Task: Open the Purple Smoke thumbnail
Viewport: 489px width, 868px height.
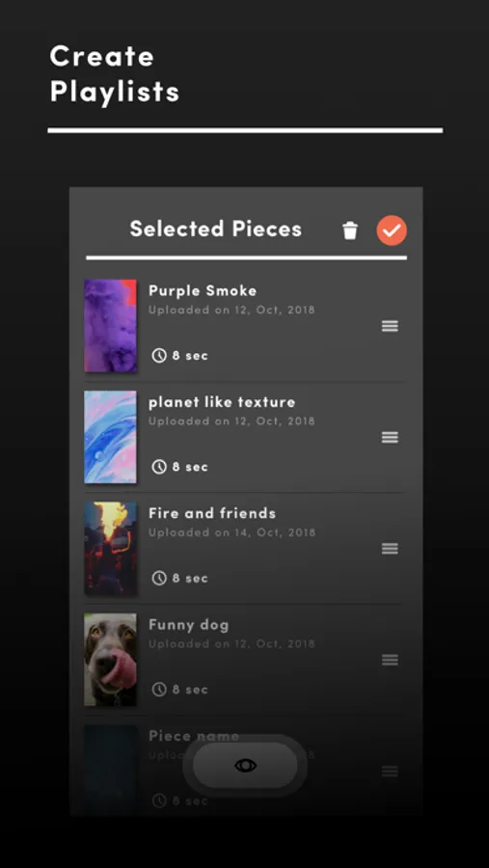Action: coord(110,326)
